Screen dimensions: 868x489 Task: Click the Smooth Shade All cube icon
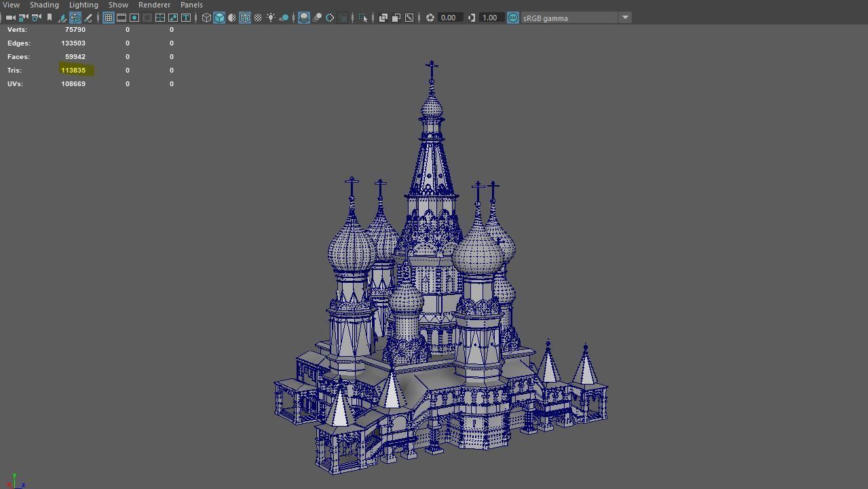click(219, 18)
